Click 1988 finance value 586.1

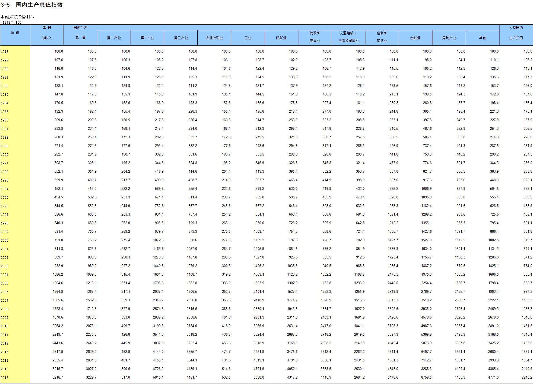point(427,137)
